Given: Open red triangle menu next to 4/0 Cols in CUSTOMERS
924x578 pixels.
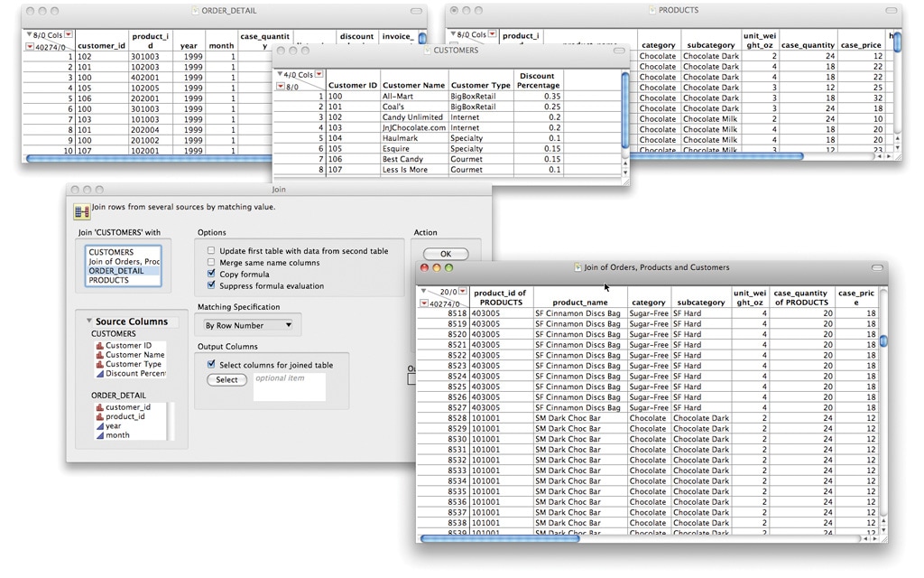Looking at the screenshot, I should 319,74.
